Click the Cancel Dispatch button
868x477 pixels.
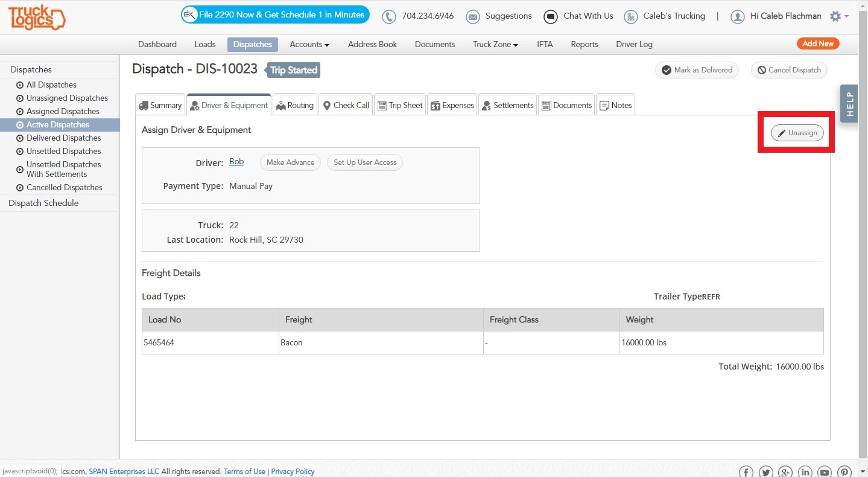789,70
